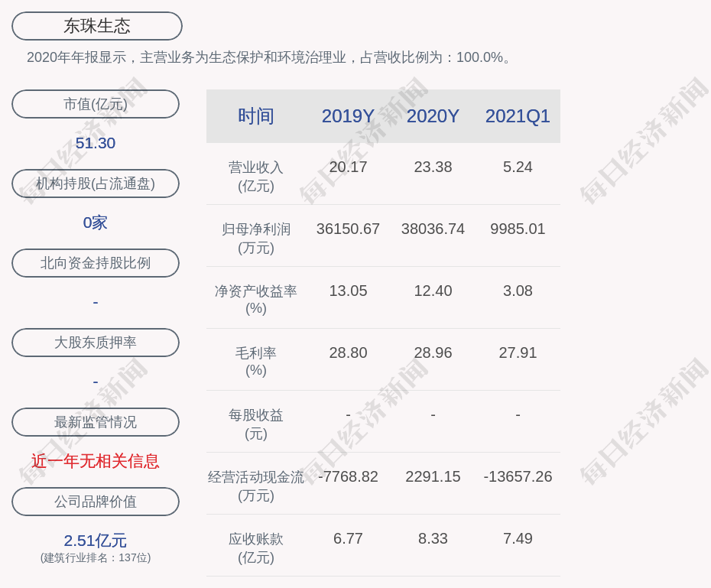
Task: Click the 东珠生态 company name pill
Action: (x=96, y=26)
